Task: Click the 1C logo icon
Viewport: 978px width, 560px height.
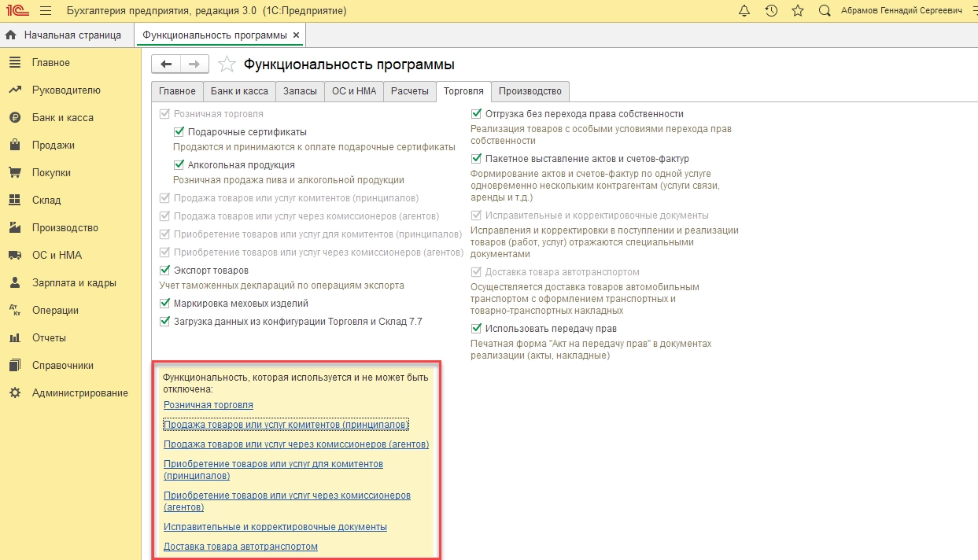Action: click(16, 11)
